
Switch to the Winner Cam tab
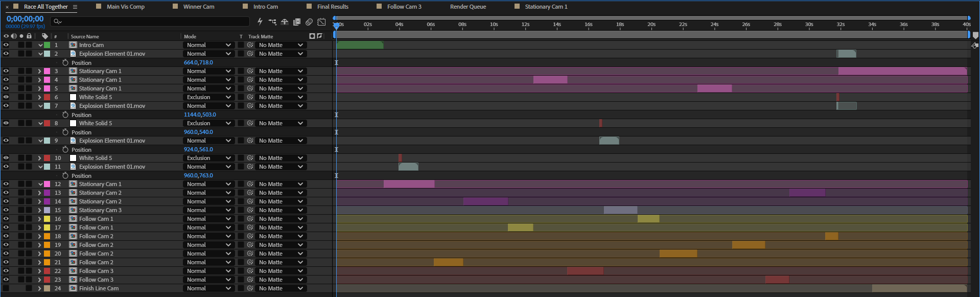199,7
